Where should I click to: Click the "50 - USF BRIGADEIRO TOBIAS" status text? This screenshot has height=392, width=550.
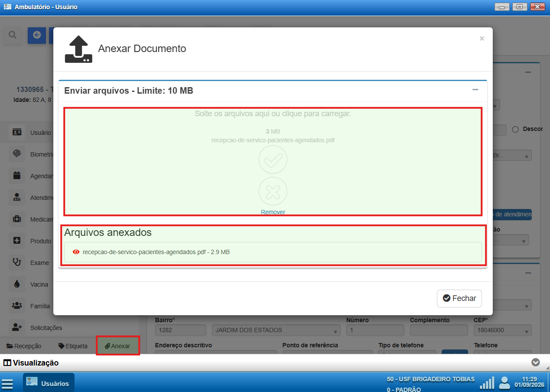click(x=431, y=379)
